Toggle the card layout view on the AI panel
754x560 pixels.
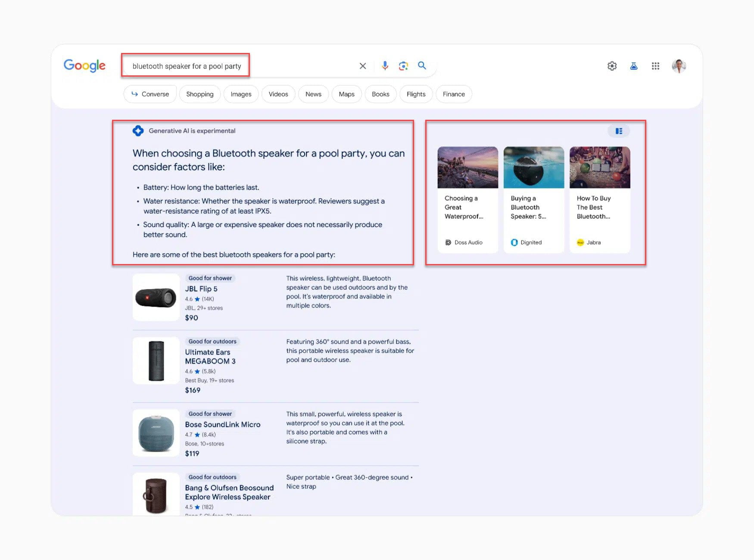tap(619, 131)
